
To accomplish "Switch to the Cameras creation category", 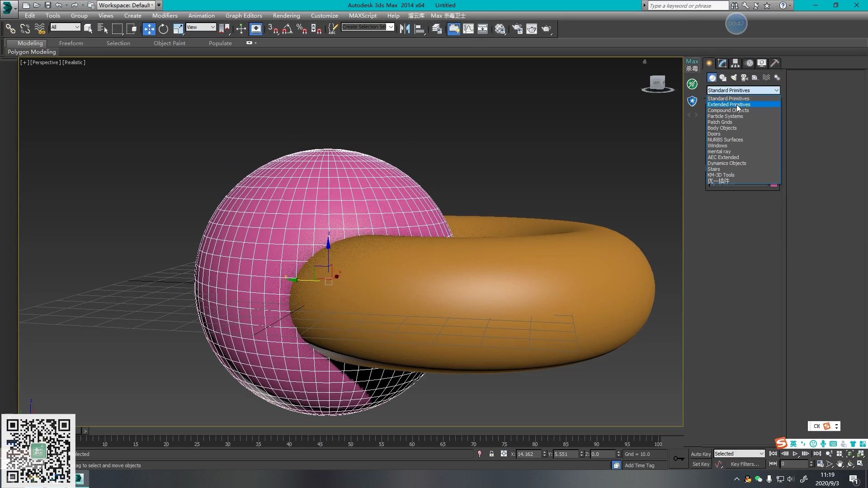I will coord(744,78).
